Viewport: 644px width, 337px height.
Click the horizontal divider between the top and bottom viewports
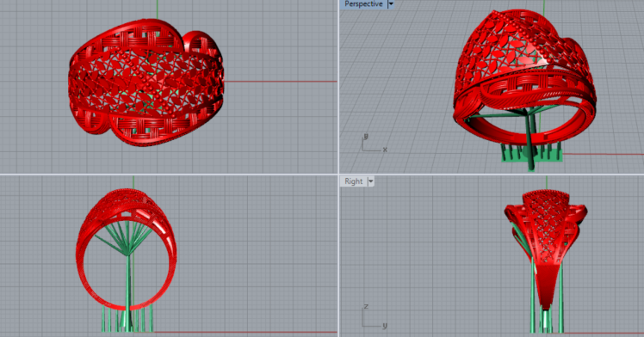322,175
